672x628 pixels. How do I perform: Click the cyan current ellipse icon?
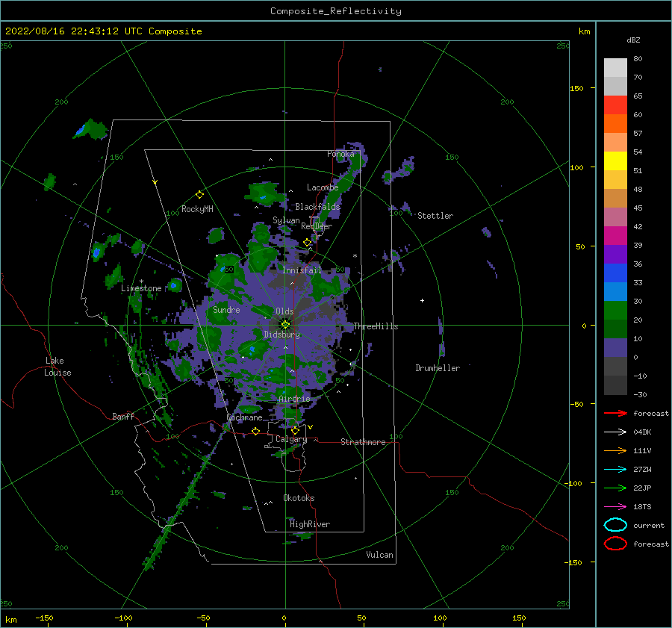click(x=615, y=525)
